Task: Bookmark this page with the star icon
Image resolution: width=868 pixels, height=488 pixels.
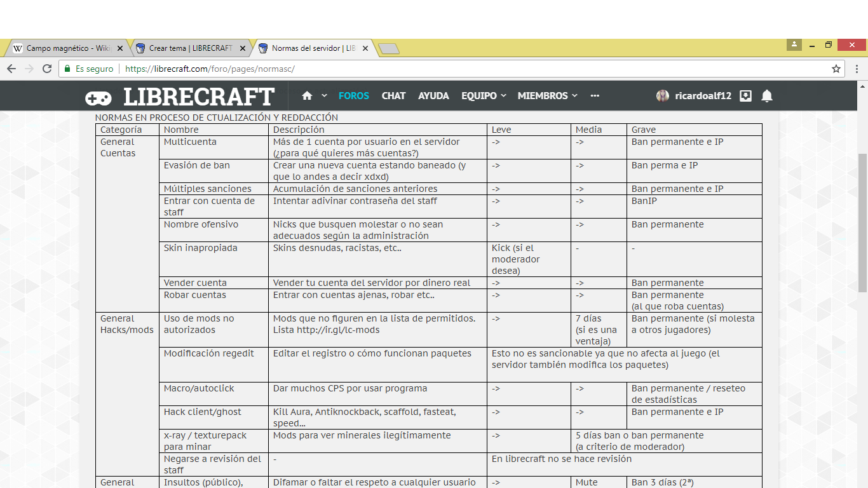Action: coord(836,69)
